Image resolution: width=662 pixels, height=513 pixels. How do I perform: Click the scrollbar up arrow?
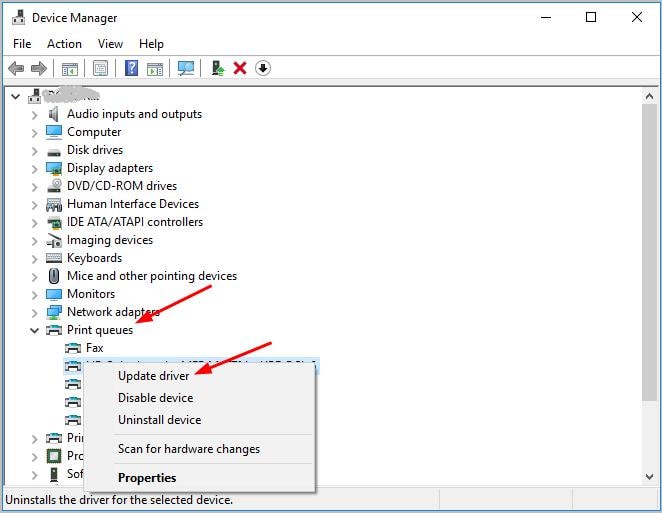(649, 97)
